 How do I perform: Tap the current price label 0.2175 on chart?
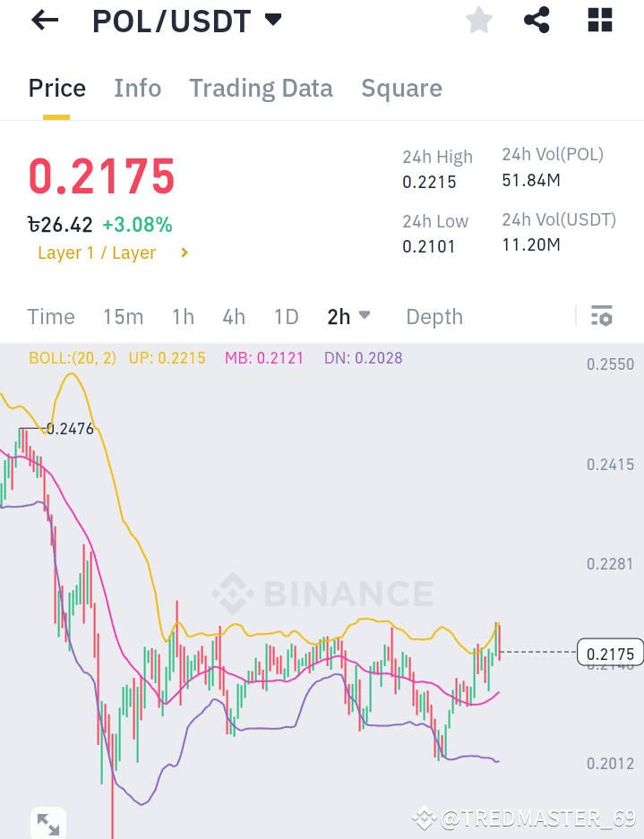[610, 654]
